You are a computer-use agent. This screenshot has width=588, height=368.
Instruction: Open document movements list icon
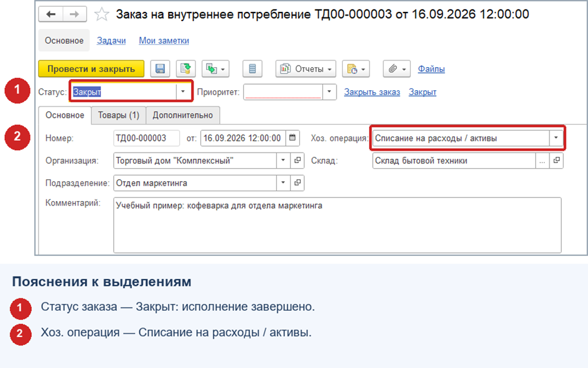[x=253, y=68]
